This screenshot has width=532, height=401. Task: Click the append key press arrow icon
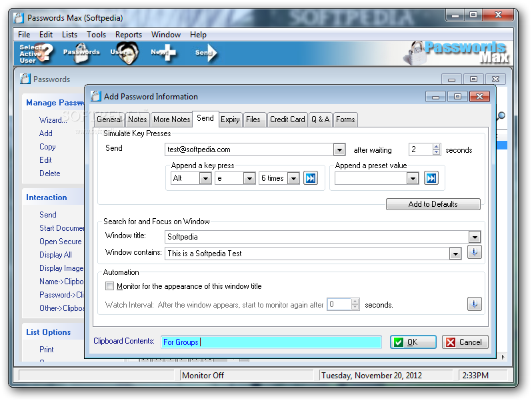coord(311,178)
